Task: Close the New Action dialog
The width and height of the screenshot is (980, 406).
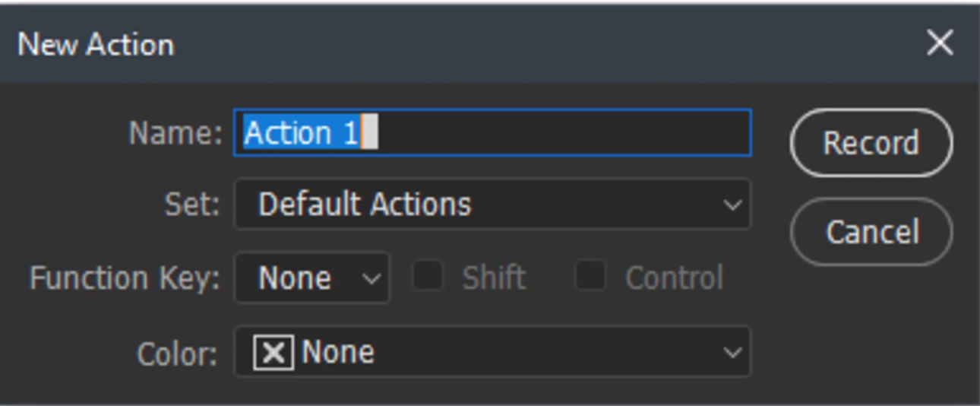Action: click(x=940, y=43)
